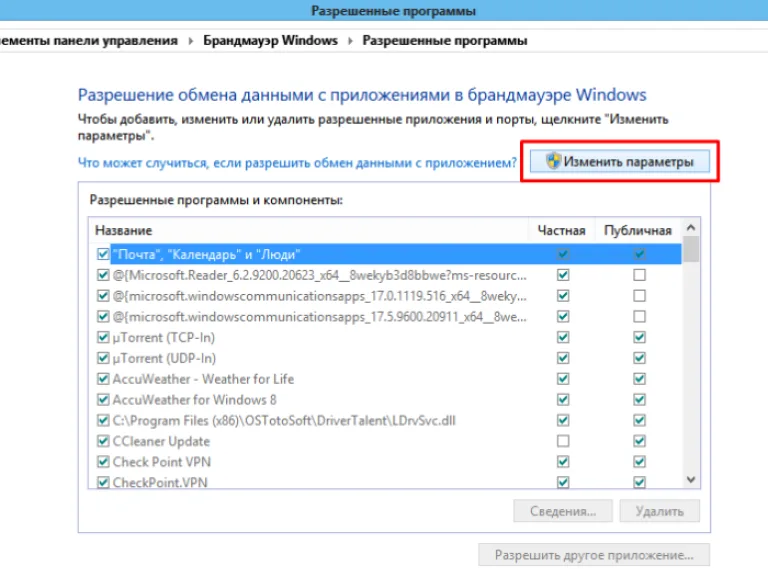
Task: Uncheck the name checkbox for Check Point VPN
Action: point(103,461)
